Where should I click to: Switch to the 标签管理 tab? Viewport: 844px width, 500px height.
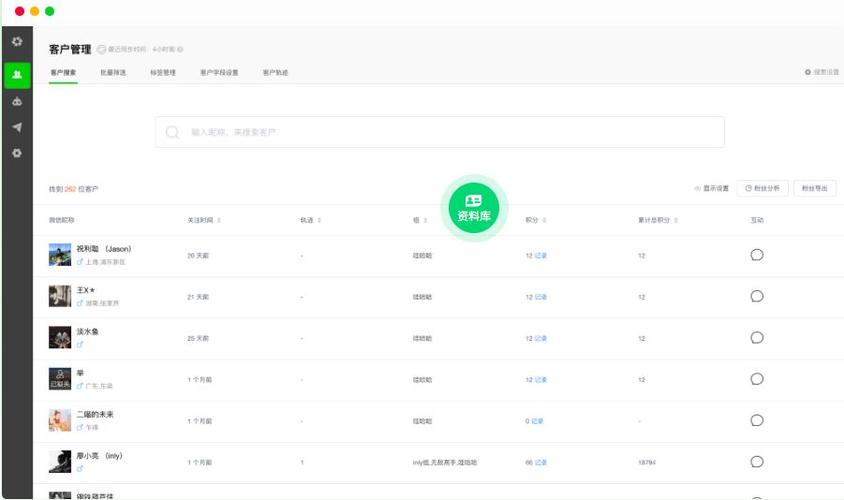[x=163, y=73]
